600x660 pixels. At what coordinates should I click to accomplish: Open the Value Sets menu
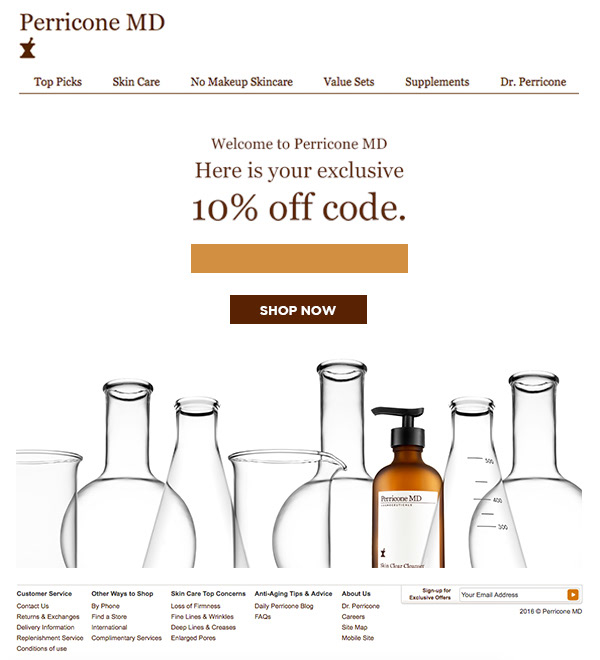(x=349, y=82)
